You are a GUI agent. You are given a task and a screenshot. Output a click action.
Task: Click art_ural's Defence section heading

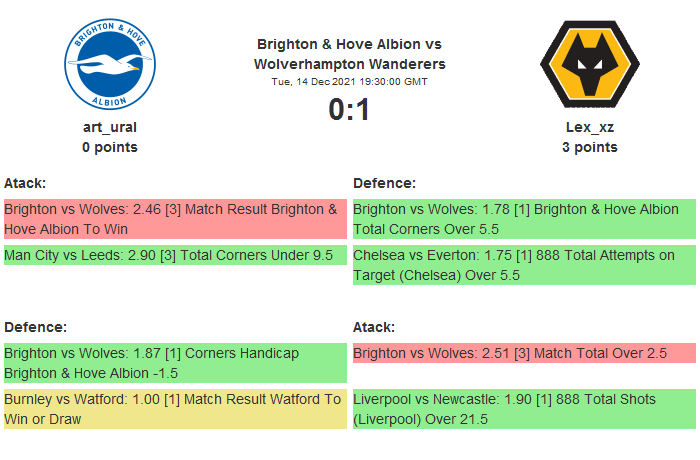(35, 327)
